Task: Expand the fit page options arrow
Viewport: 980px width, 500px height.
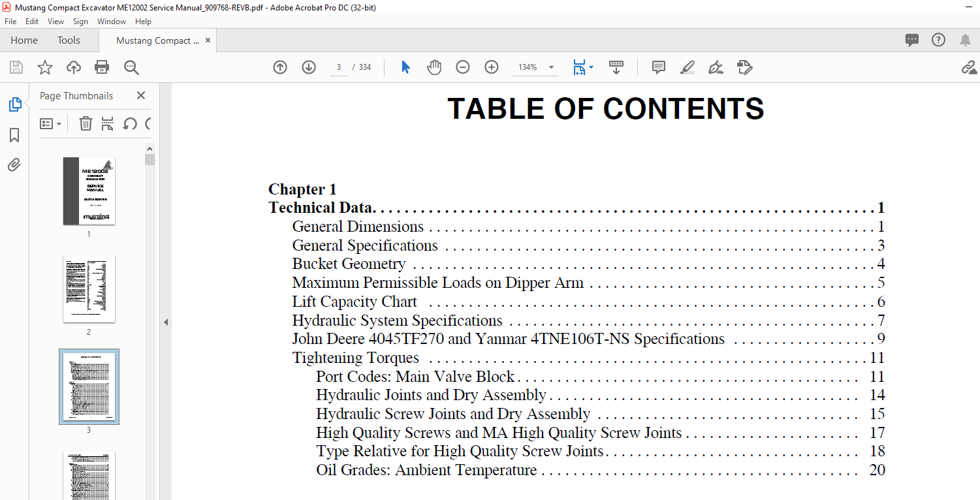Action: click(x=591, y=67)
